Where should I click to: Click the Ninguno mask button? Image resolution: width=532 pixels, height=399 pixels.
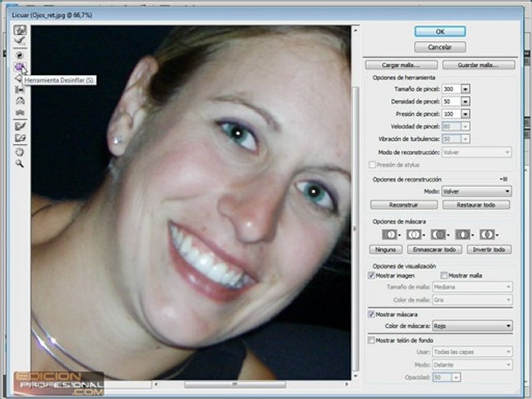click(x=386, y=250)
